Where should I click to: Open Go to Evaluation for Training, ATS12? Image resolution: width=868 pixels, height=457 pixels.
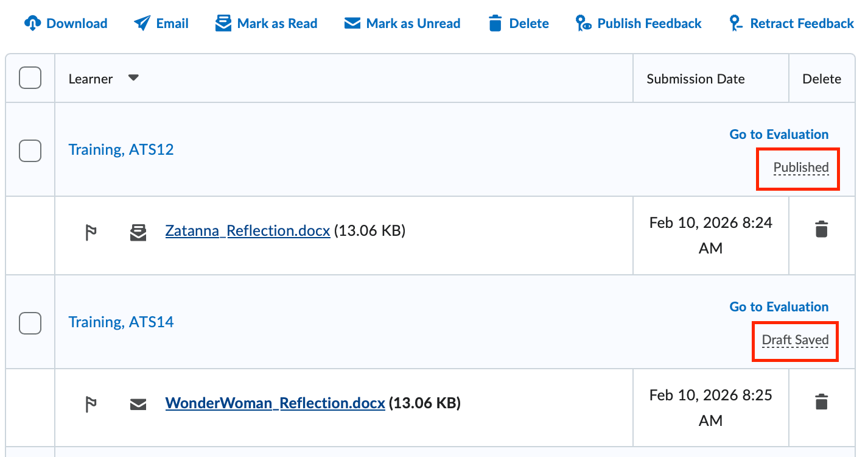point(779,134)
